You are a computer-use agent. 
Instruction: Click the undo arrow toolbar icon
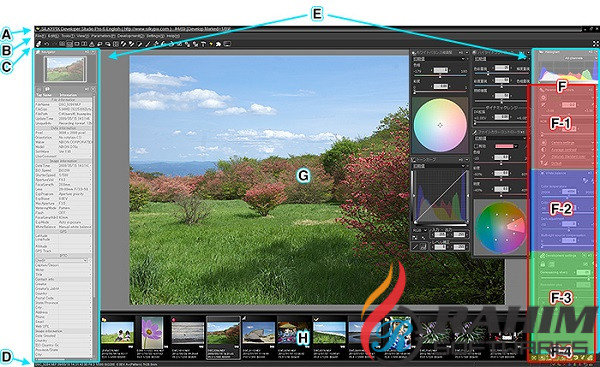click(x=47, y=44)
